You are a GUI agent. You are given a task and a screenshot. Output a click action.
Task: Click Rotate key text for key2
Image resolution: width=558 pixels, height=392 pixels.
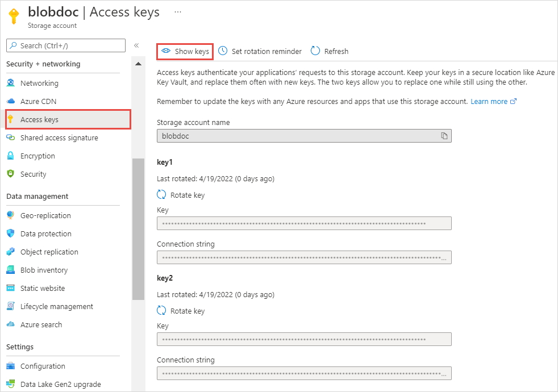(188, 311)
